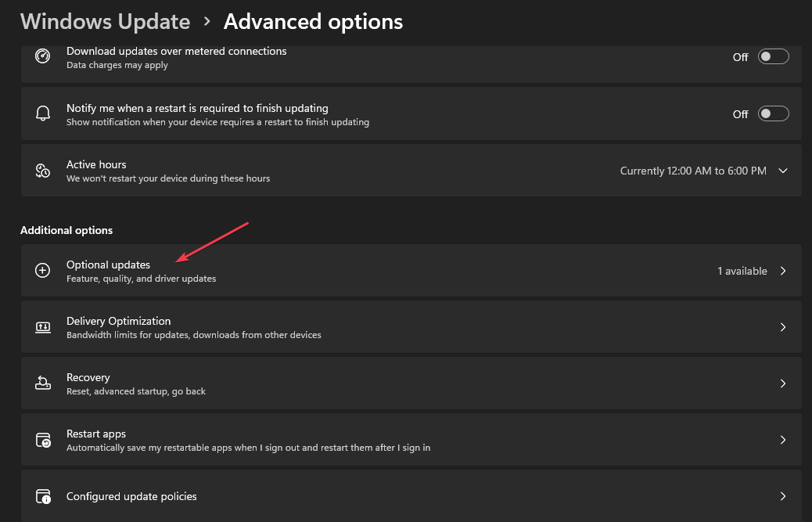Go back to Windows Update breadcrumb

[105, 22]
